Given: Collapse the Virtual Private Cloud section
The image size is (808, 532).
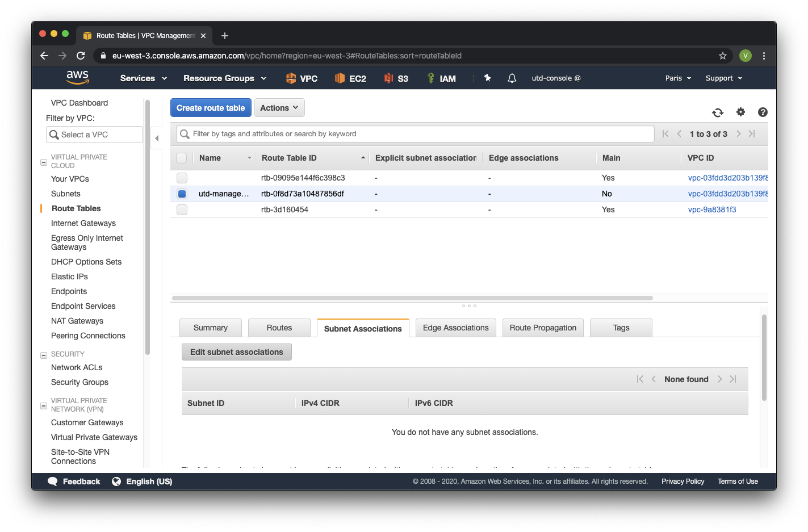Looking at the screenshot, I should pos(44,162).
